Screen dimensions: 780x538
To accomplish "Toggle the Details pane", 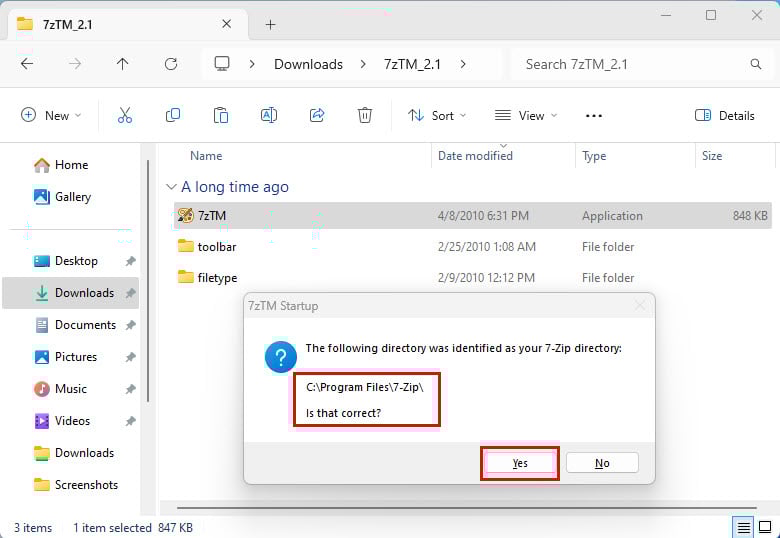I will [x=724, y=116].
